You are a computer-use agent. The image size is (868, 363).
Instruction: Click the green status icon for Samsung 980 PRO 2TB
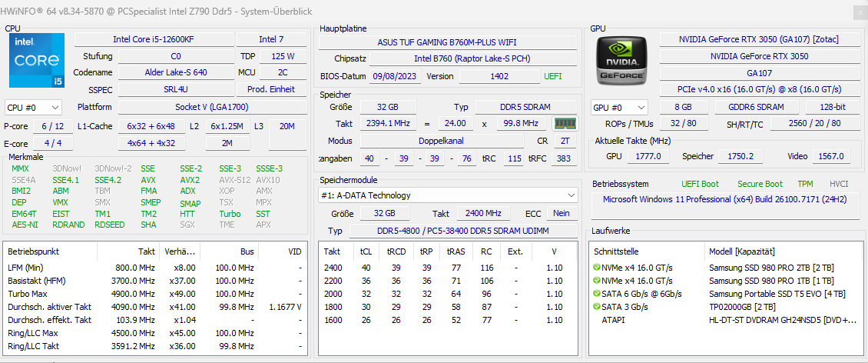(596, 268)
